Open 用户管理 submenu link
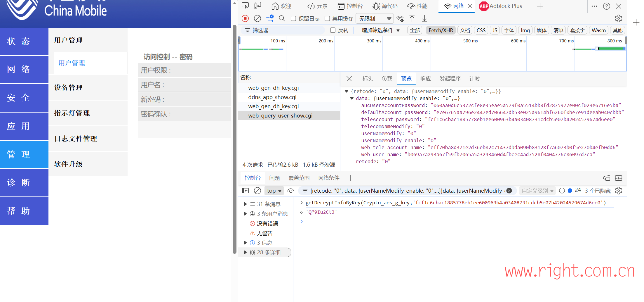Image resolution: width=644 pixels, height=302 pixels. click(72, 63)
